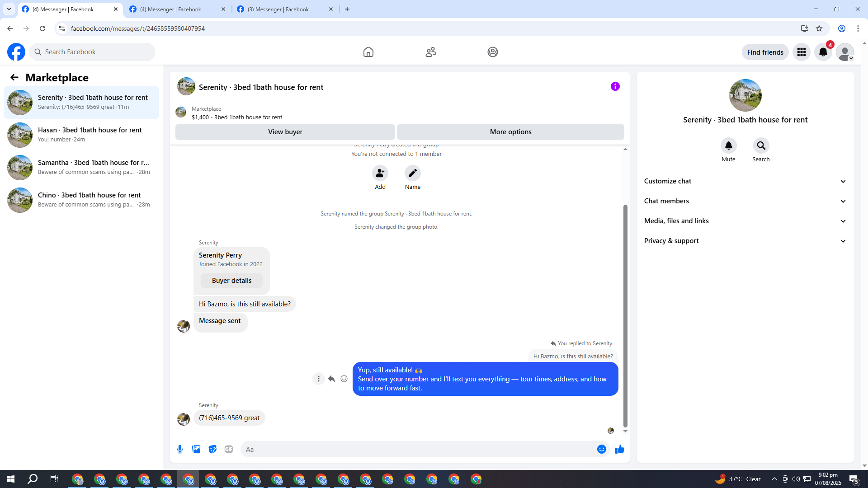Click the address bar URL
Viewport: 868px width, 488px height.
coord(138,28)
